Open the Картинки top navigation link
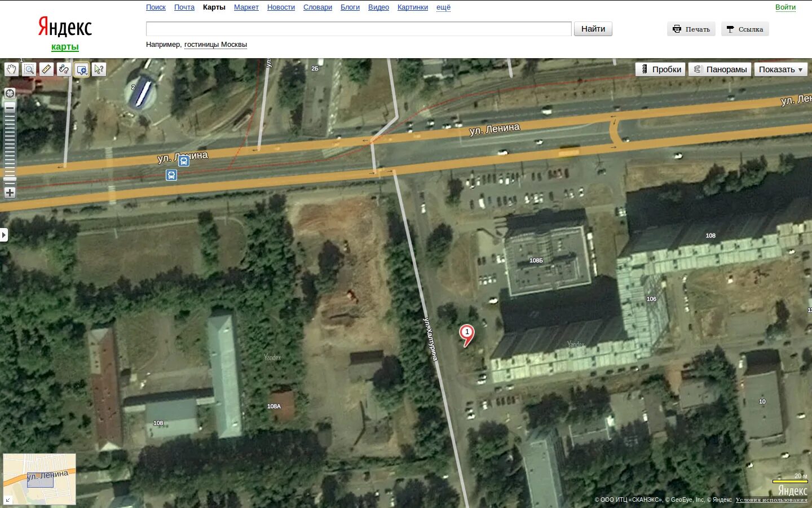 coord(413,7)
